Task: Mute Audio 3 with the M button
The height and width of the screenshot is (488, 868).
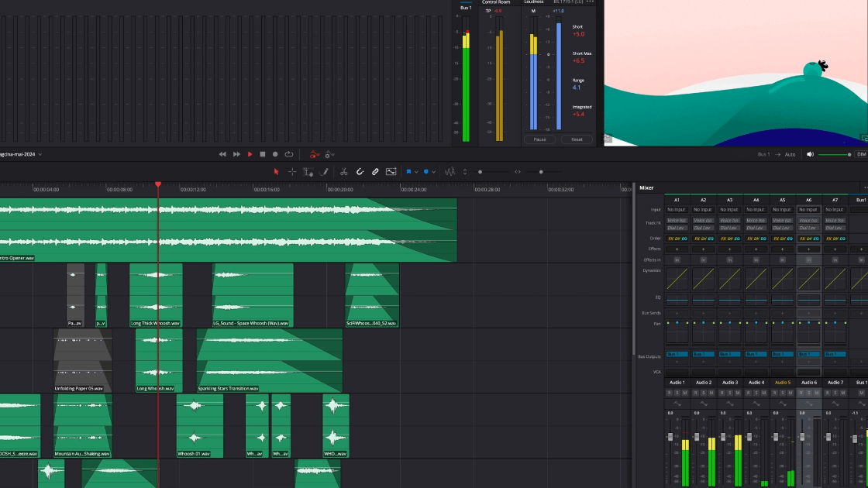Action: coord(737,393)
